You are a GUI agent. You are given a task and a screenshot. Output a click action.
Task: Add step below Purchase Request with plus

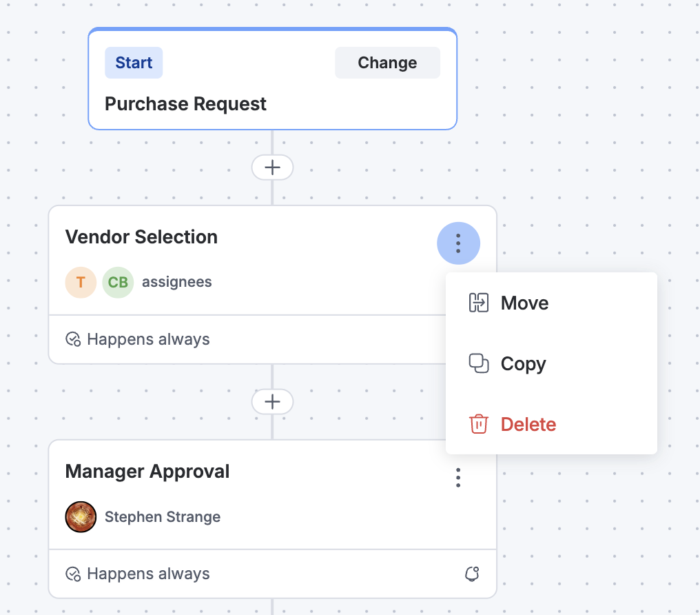[x=272, y=168]
